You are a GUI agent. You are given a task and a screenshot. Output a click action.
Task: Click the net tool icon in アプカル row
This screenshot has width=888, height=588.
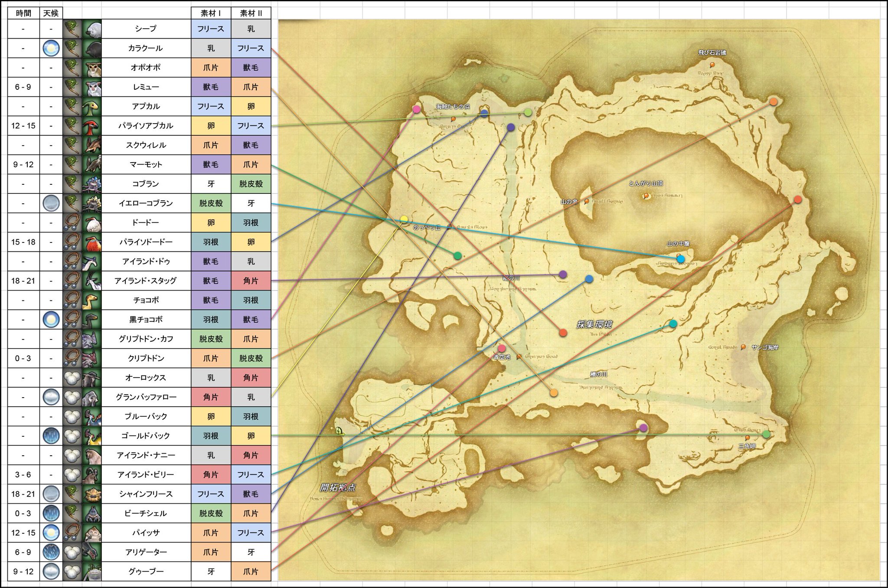click(x=72, y=106)
